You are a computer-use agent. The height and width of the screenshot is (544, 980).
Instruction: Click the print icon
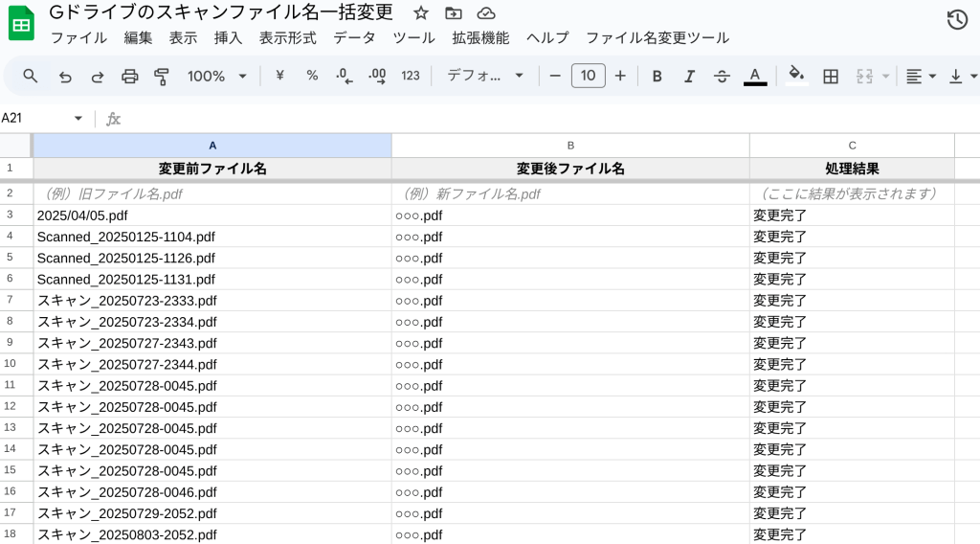130,76
